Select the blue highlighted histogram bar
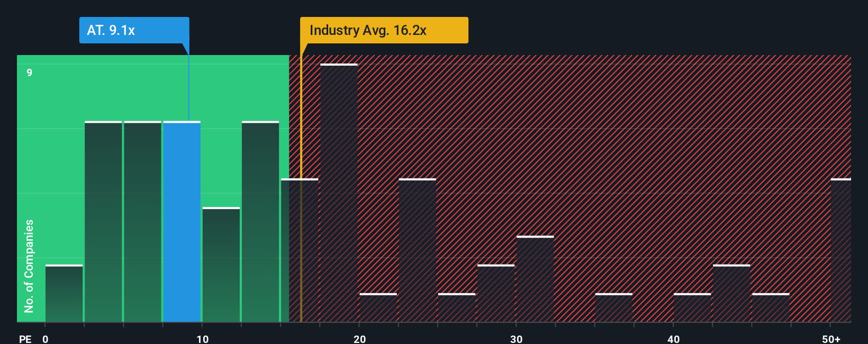Viewport: 868px width, 344px height. pos(182,222)
